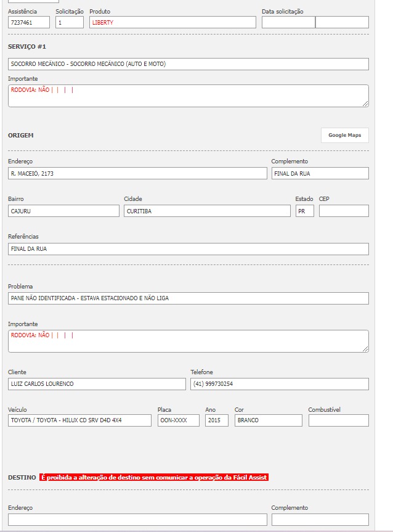This screenshot has height=532, width=393.
Task: Click the Serviço #1 description field
Action: [188, 64]
